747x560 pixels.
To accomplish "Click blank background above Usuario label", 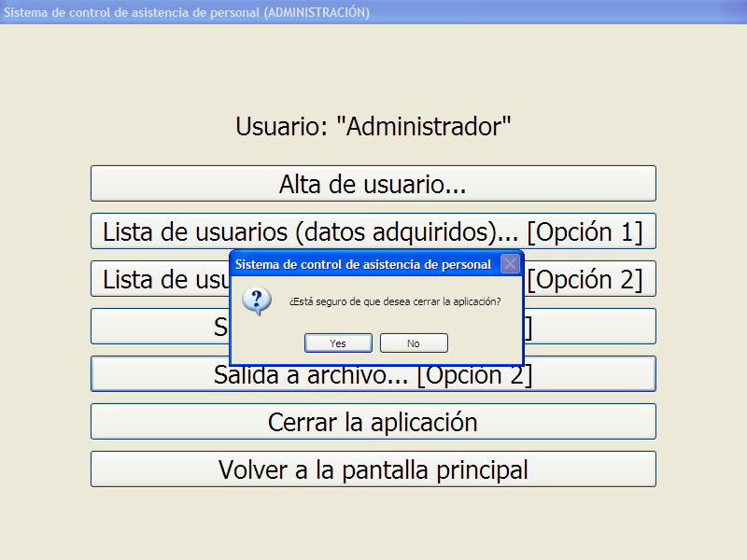I will (373, 65).
